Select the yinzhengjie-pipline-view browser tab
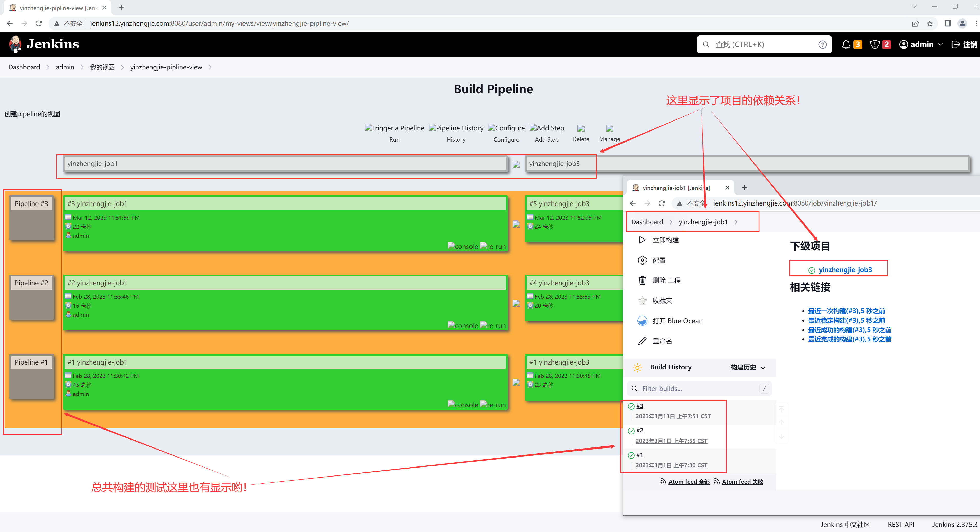Screen dimensions: 980x532 pyautogui.click(x=57, y=8)
